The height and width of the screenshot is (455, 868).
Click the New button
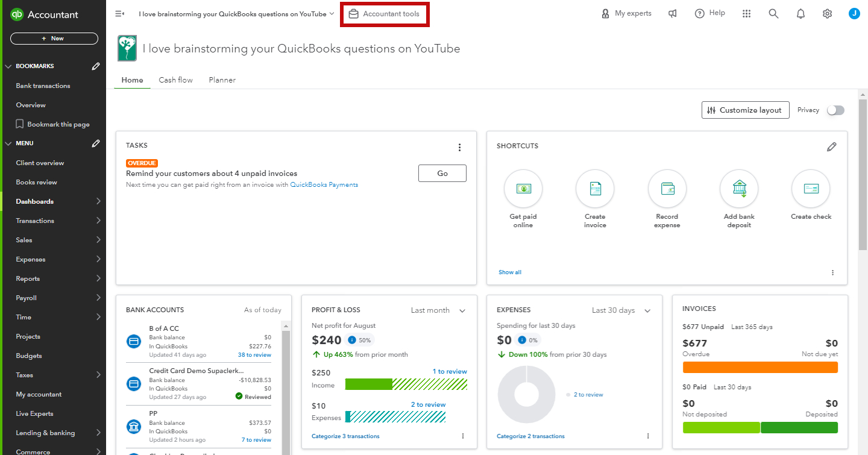(54, 39)
